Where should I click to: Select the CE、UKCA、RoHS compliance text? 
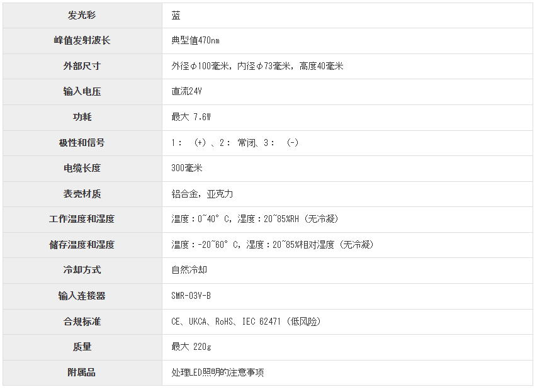(246, 322)
